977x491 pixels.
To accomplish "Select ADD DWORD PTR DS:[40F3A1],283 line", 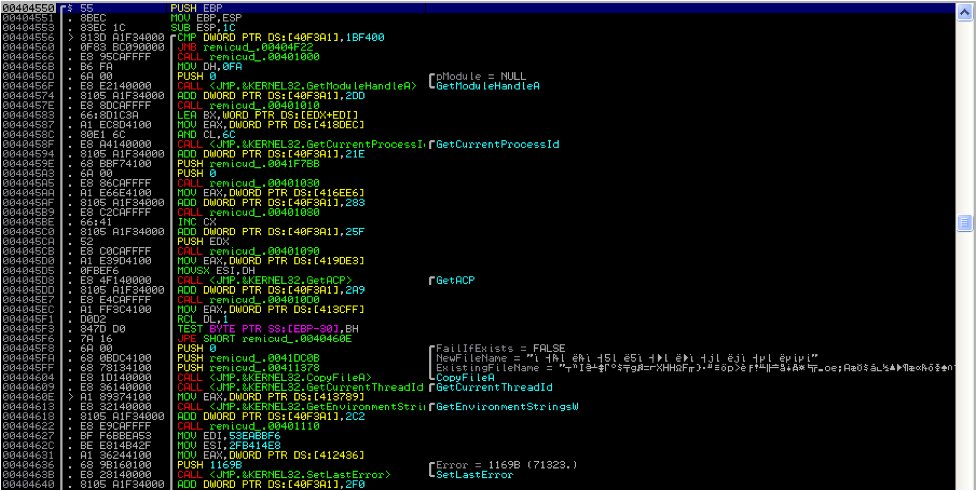I will point(271,203).
